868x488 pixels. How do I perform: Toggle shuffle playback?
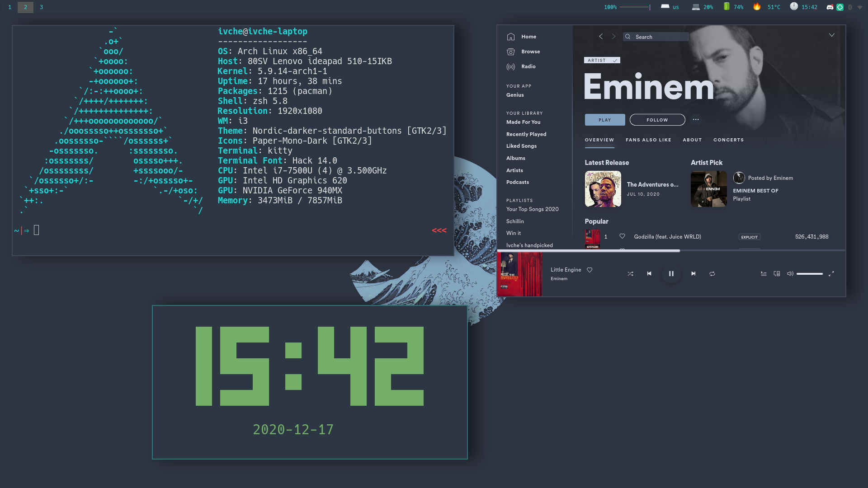click(630, 274)
